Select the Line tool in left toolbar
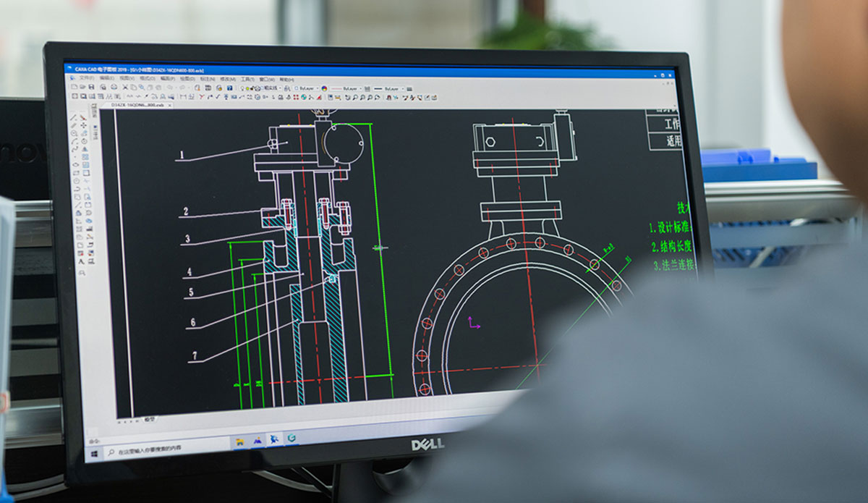The height and width of the screenshot is (503, 868). 75,117
